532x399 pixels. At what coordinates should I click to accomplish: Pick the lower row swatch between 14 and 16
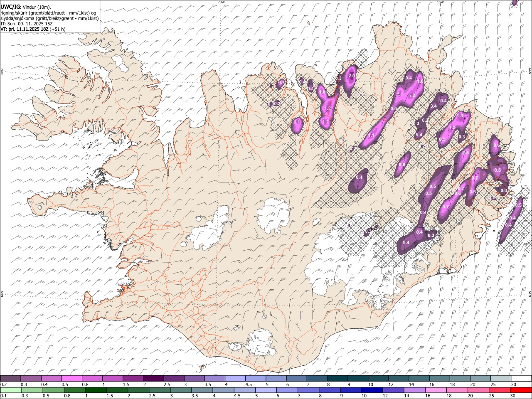(414, 390)
